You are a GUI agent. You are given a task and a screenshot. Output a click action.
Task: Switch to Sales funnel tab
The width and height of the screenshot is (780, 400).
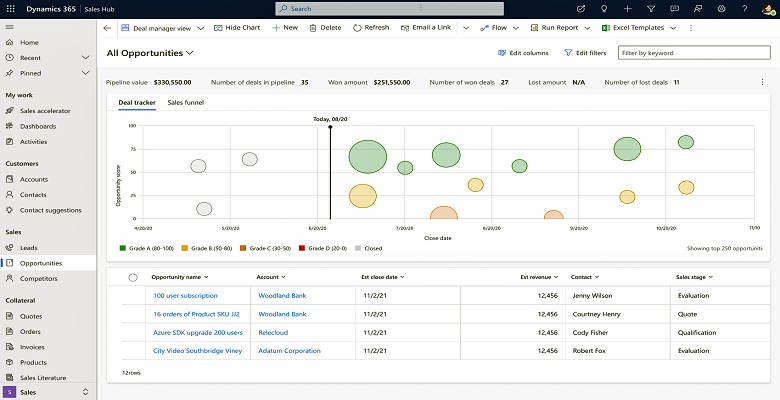[186, 102]
